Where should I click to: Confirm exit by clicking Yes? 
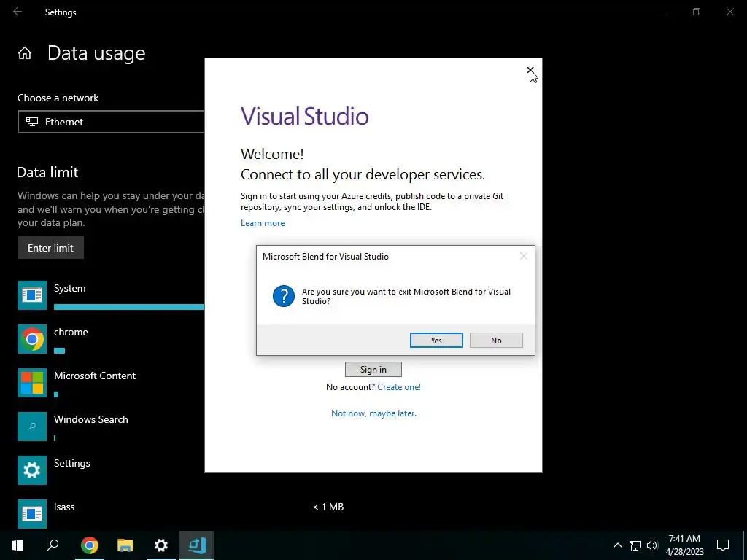coord(436,340)
